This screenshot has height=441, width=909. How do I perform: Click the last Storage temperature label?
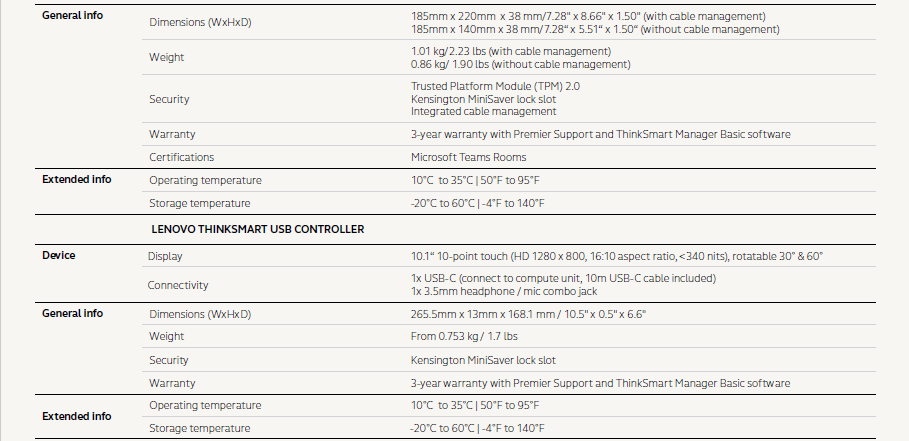(x=199, y=428)
